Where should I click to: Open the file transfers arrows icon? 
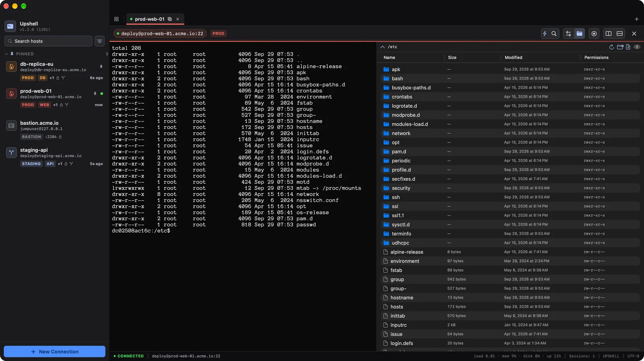pos(568,34)
